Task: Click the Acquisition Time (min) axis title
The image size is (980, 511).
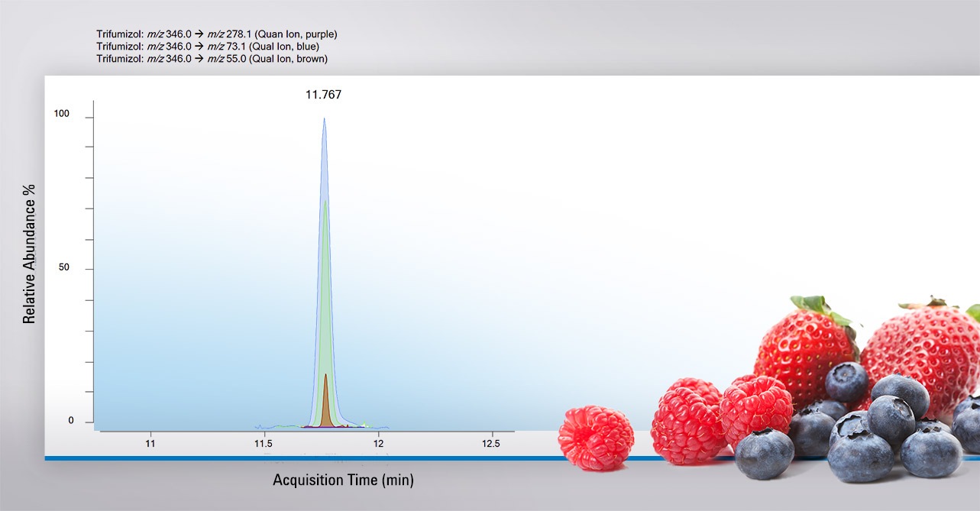Action: [343, 480]
